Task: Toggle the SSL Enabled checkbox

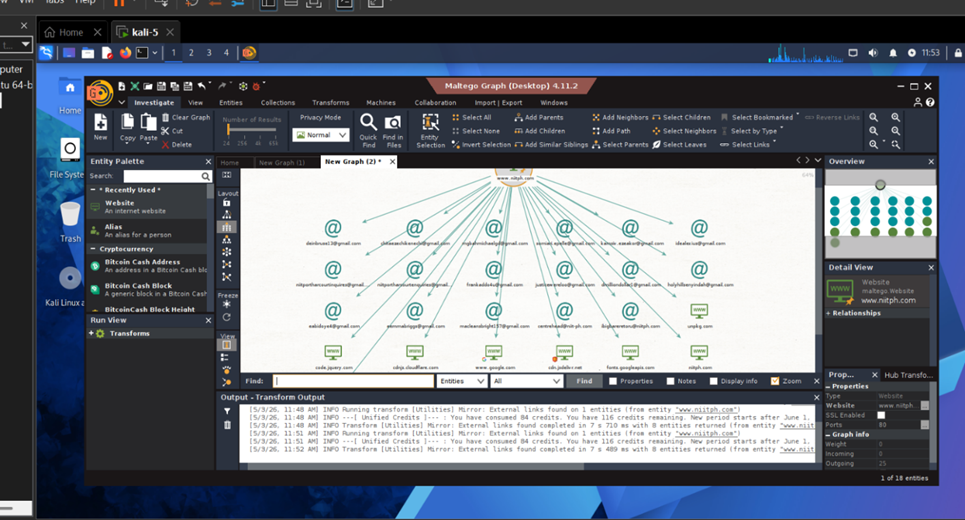Action: (881, 415)
